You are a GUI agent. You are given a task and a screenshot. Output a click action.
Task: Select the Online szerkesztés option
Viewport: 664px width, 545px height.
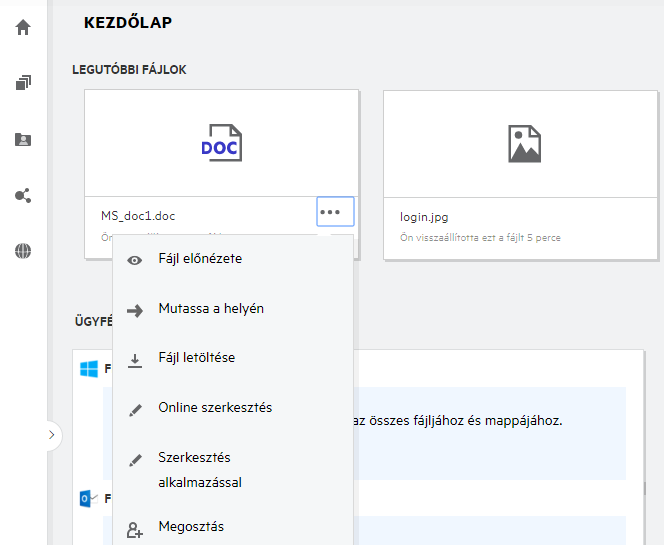[215, 408]
